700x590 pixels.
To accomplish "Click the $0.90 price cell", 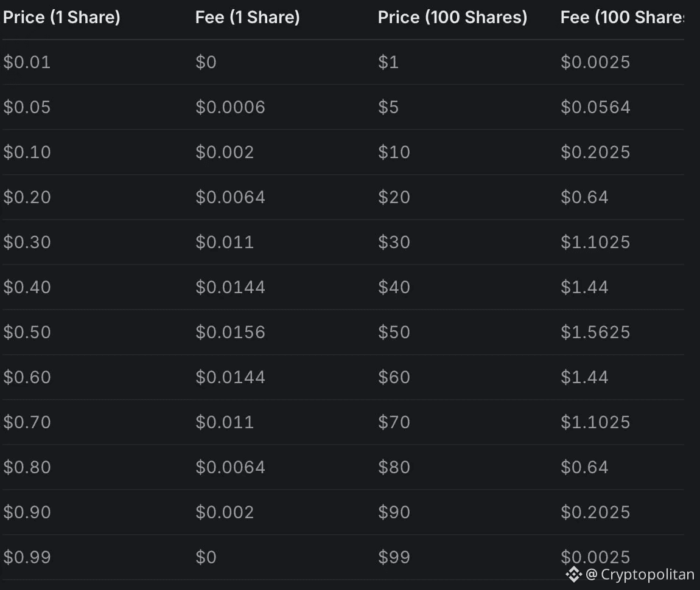I will 27,512.
